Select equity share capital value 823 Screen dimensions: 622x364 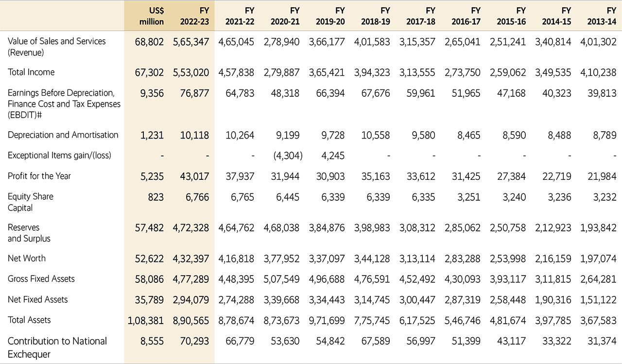coord(155,197)
